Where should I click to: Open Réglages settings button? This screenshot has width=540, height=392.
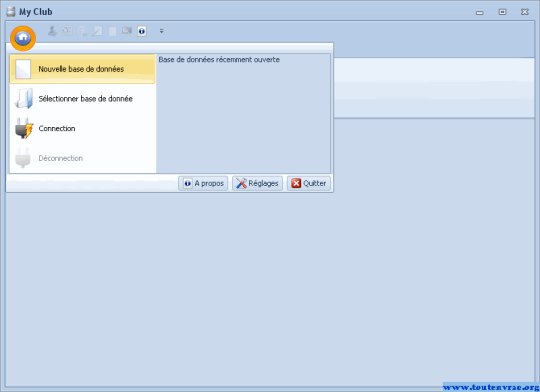pyautogui.click(x=258, y=183)
